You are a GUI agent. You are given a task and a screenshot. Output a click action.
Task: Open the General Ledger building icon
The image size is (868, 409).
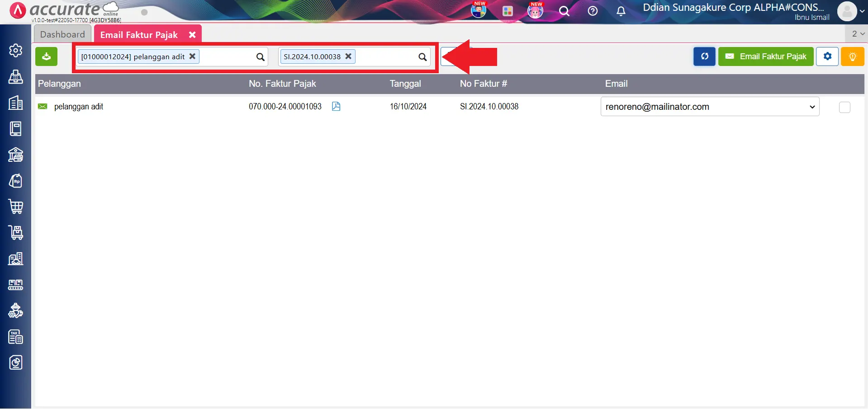coord(16,103)
